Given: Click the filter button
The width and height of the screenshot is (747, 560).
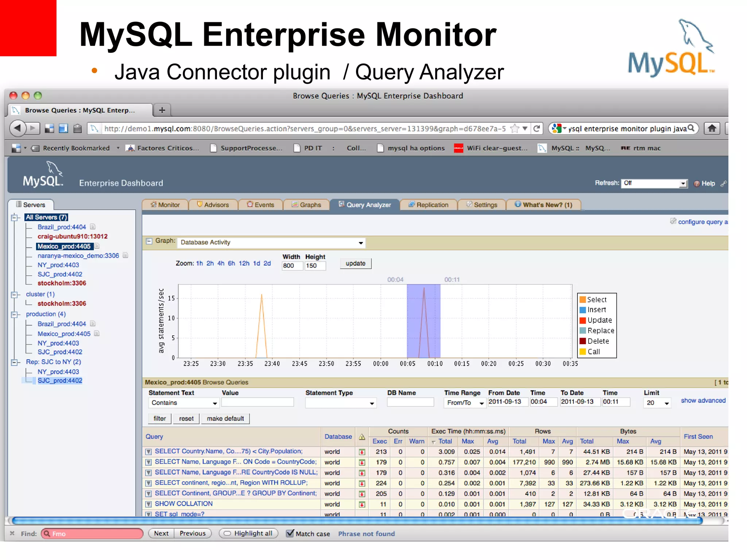Looking at the screenshot, I should coord(160,419).
